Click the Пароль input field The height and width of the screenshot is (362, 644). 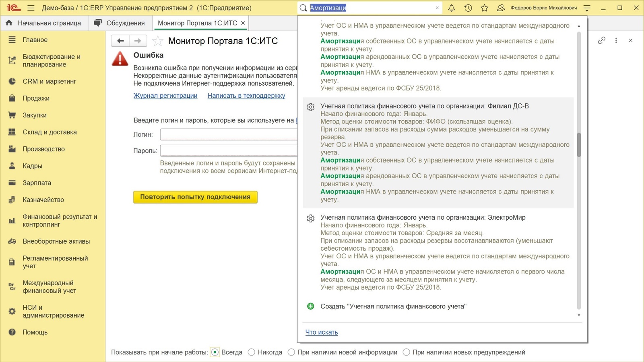coord(229,151)
